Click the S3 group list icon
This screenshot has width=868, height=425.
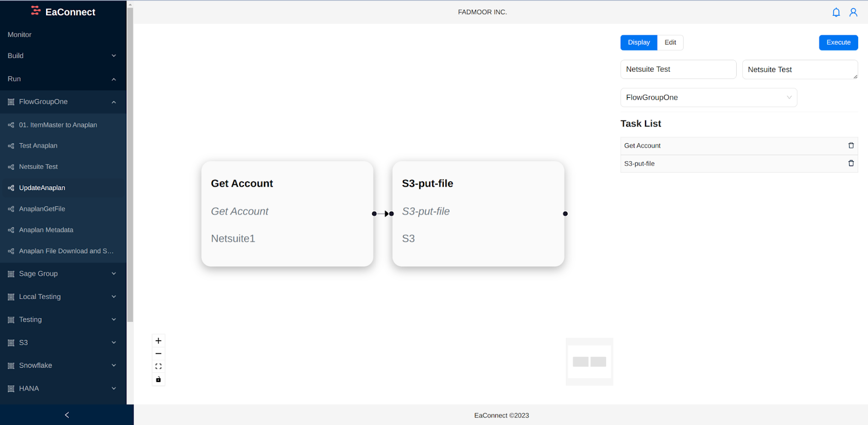(x=11, y=343)
